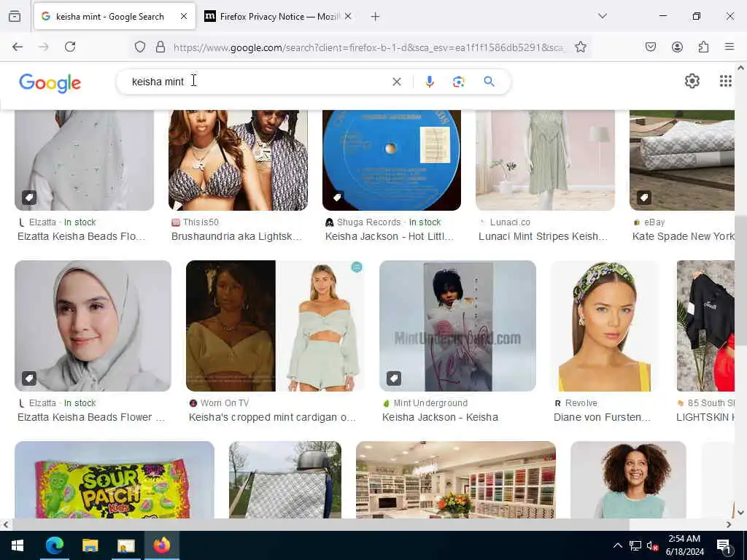Submit search with magnifier icon
747x560 pixels.
(x=489, y=82)
